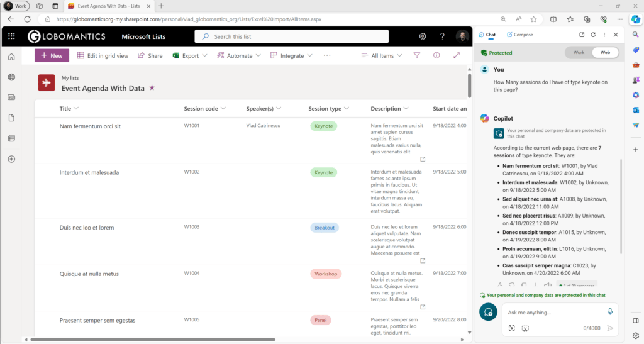Open the Compose tab in Copilot
644x344 pixels.
click(519, 35)
